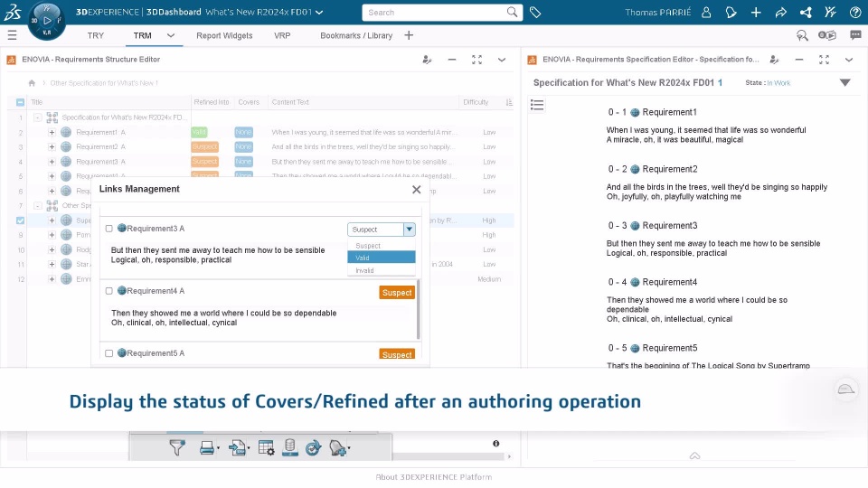The image size is (868, 488).
Task: Switch to the Bookmarks / Library tab
Action: pos(356,35)
